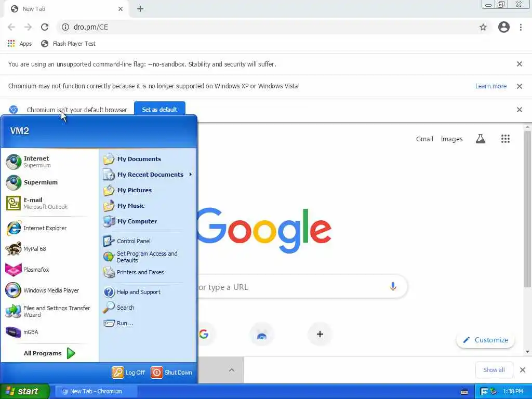The width and height of the screenshot is (532, 399).
Task: Click the Google search box
Action: point(302,287)
